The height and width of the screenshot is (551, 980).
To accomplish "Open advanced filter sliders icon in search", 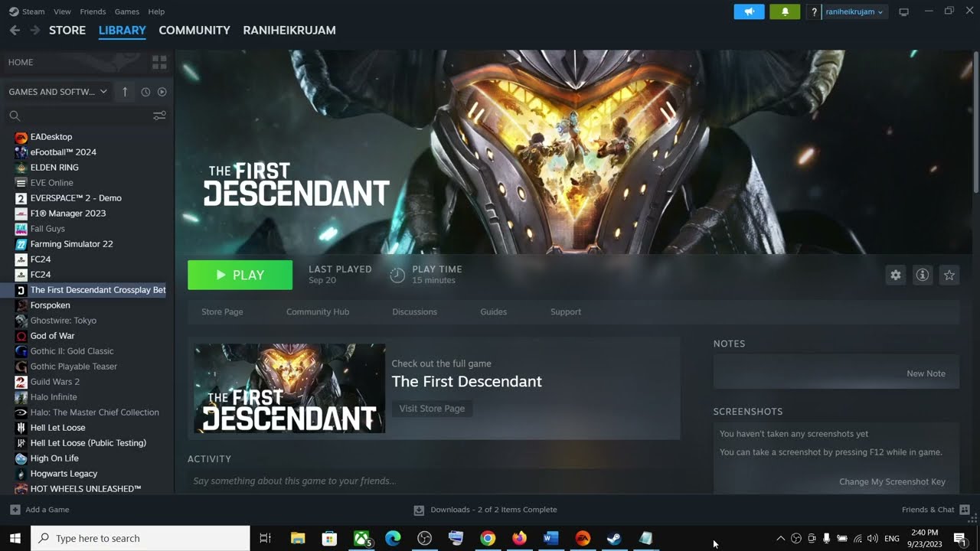I will click(x=159, y=116).
